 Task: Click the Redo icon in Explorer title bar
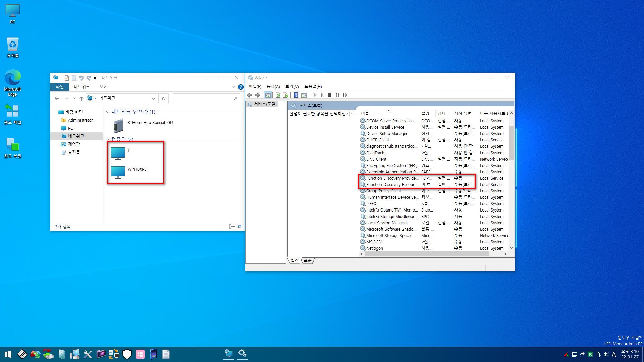tap(89, 78)
